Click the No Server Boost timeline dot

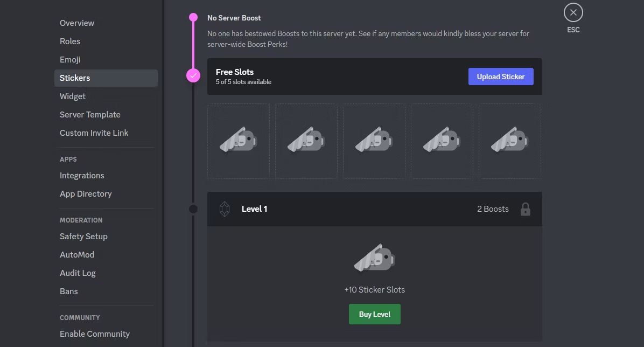click(x=193, y=17)
